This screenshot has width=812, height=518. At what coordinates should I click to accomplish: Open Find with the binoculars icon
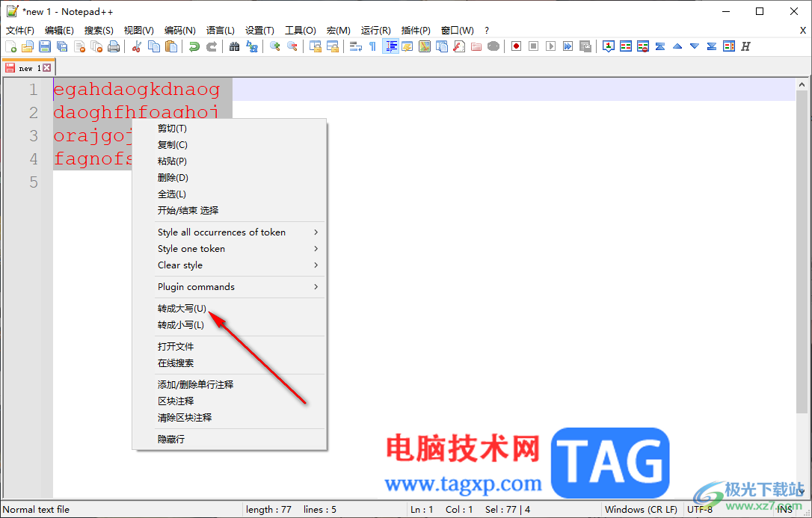pos(235,46)
